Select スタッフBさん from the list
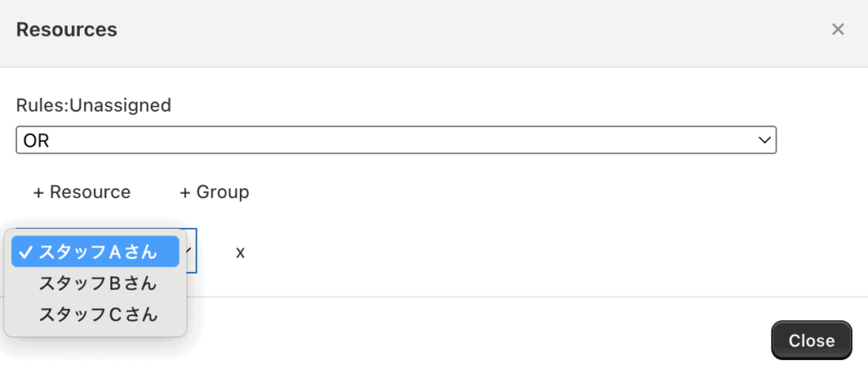 [97, 283]
